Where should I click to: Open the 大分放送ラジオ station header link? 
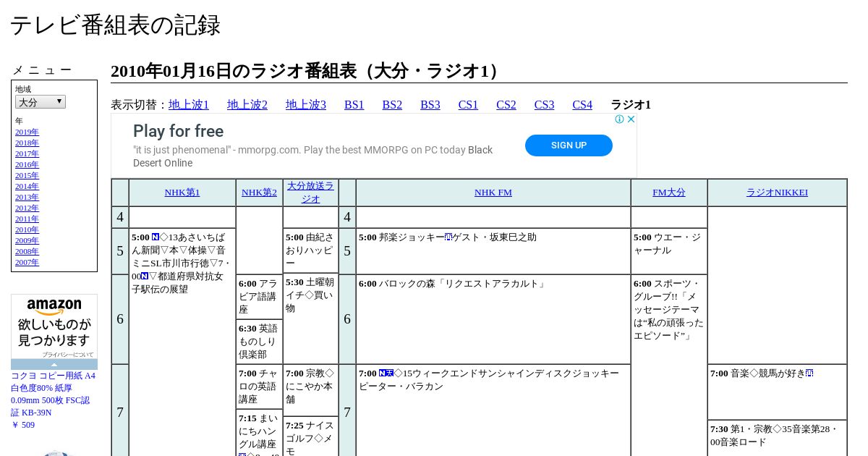[310, 193]
